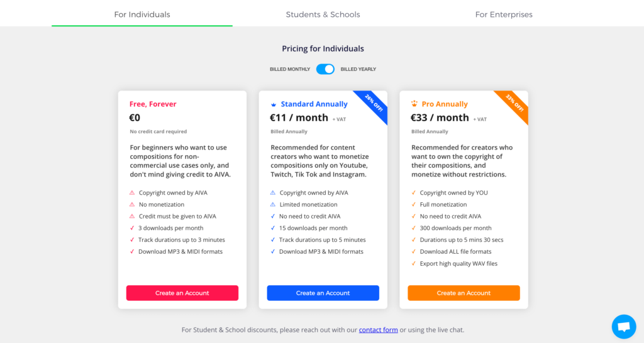The image size is (644, 343).
Task: Open the For Enterprises tab
Action: pyautogui.click(x=504, y=14)
